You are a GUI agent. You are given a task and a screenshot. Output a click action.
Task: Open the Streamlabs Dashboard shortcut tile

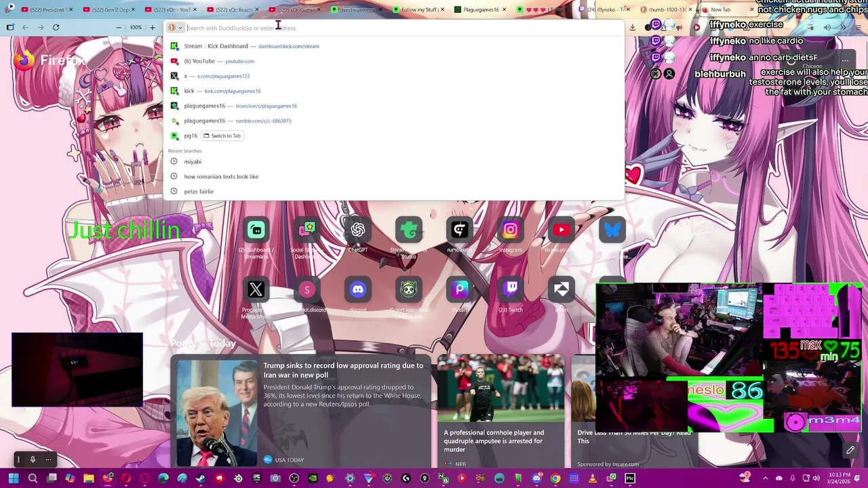tap(256, 230)
